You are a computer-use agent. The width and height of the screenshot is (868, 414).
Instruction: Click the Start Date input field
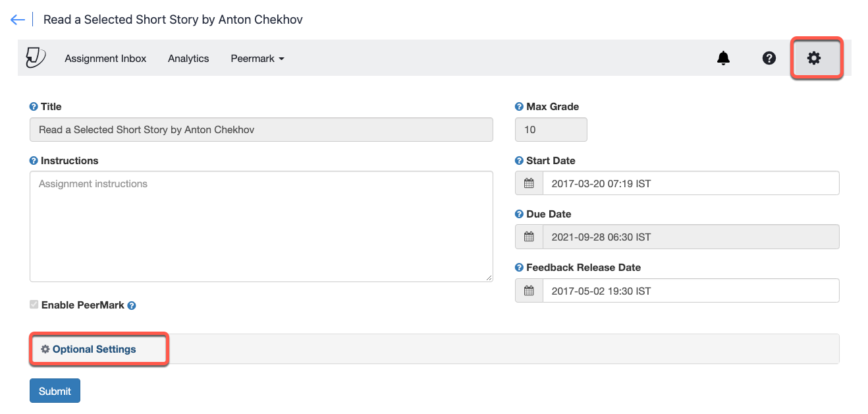tap(690, 183)
